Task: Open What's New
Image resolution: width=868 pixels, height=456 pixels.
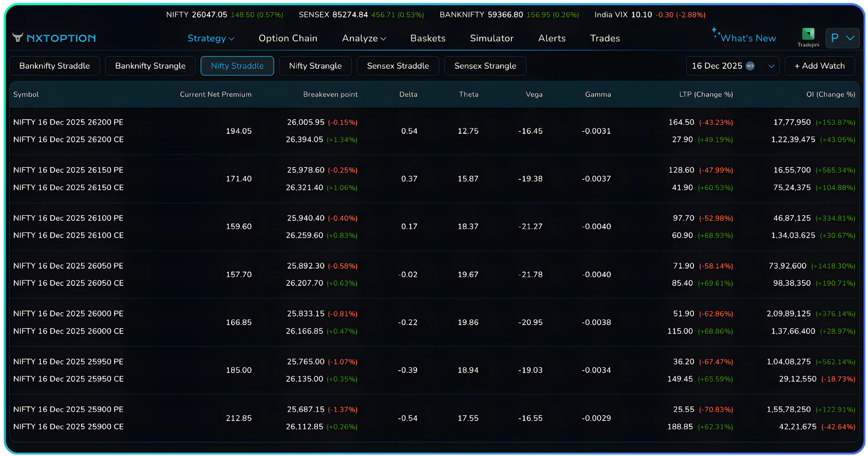Action: [x=749, y=38]
